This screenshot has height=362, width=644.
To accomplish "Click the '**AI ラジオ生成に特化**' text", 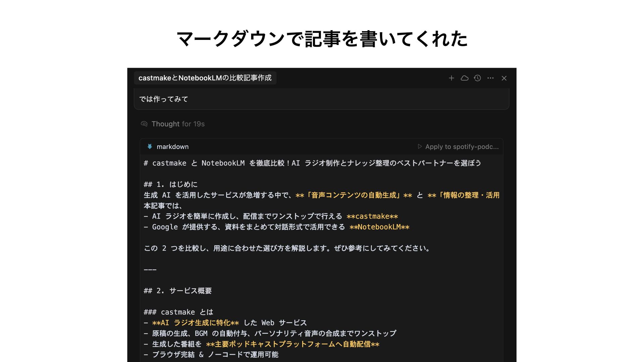I will tap(196, 323).
